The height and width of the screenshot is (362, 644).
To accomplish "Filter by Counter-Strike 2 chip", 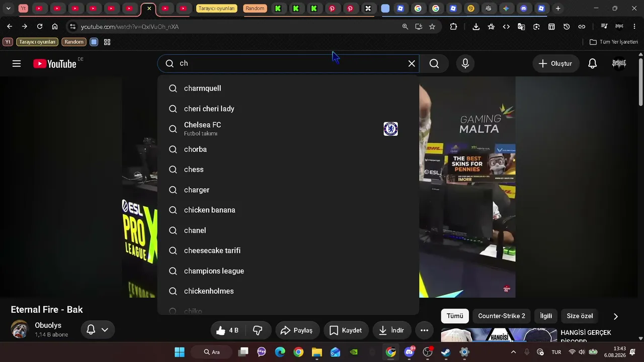I will [502, 316].
